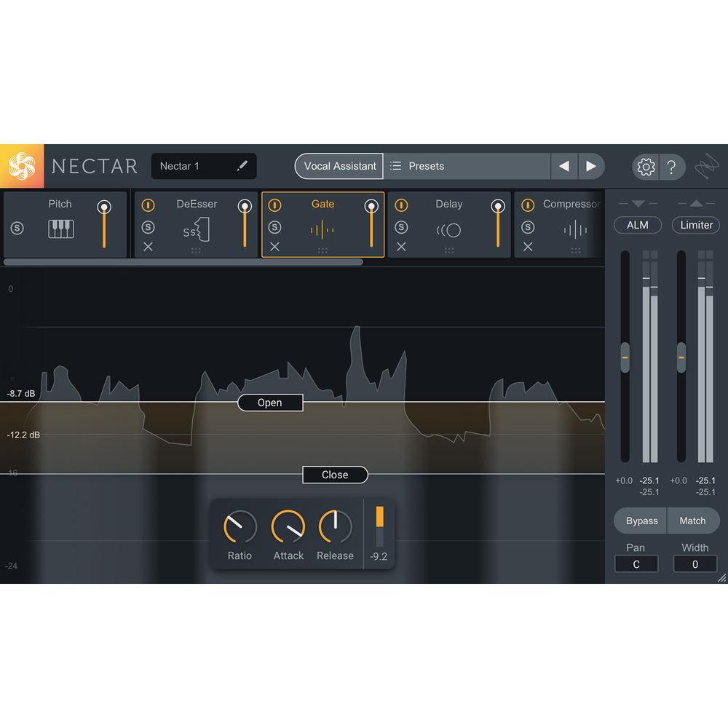Click the Bypass button
This screenshot has height=728, width=728.
pos(640,521)
